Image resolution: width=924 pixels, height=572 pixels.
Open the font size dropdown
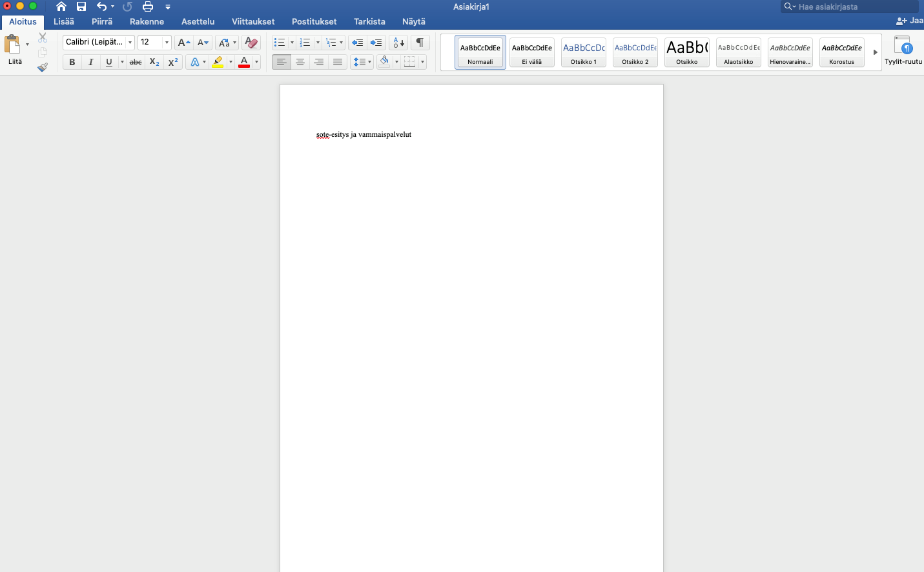coord(167,43)
